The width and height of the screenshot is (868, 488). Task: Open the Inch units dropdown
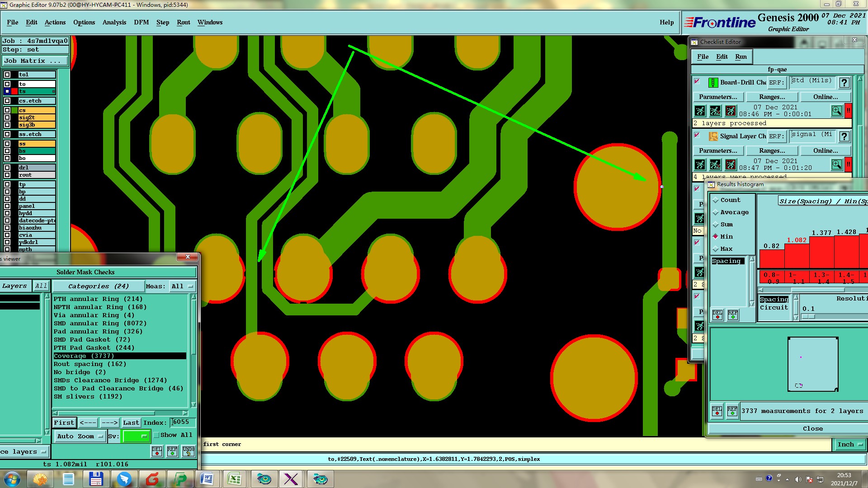849,445
